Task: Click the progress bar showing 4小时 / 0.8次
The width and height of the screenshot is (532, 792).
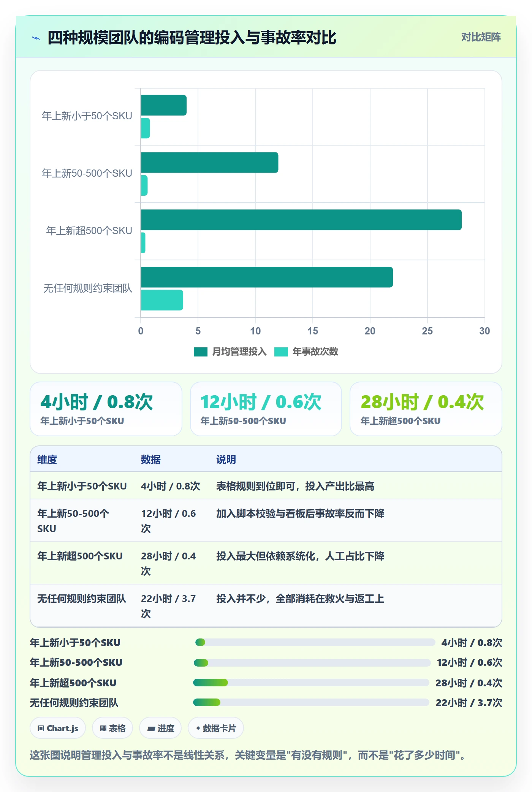Action: [315, 642]
